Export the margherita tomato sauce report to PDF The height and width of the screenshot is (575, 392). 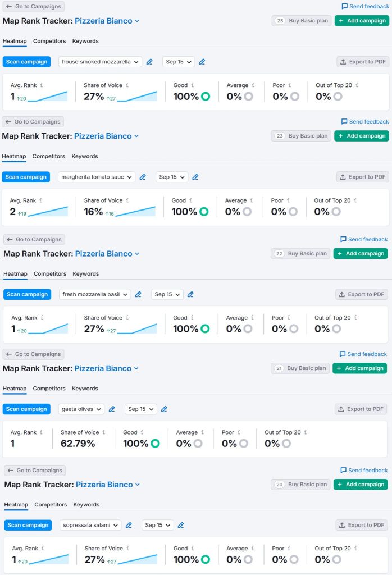pyautogui.click(x=362, y=177)
